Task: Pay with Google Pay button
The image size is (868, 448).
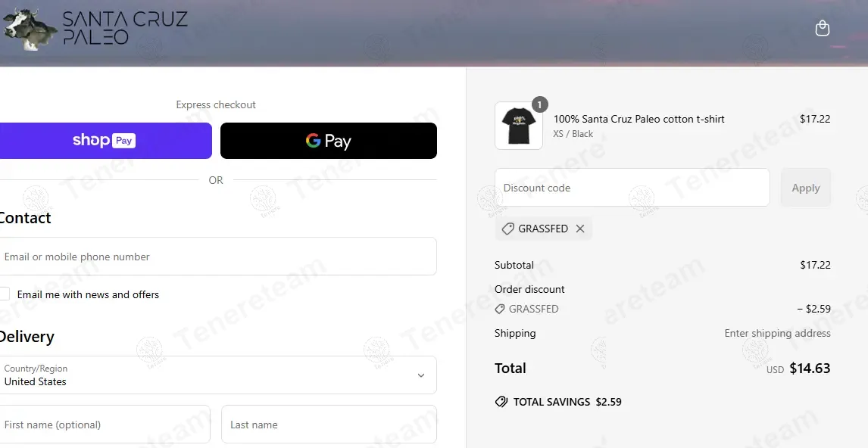Action: tap(329, 141)
